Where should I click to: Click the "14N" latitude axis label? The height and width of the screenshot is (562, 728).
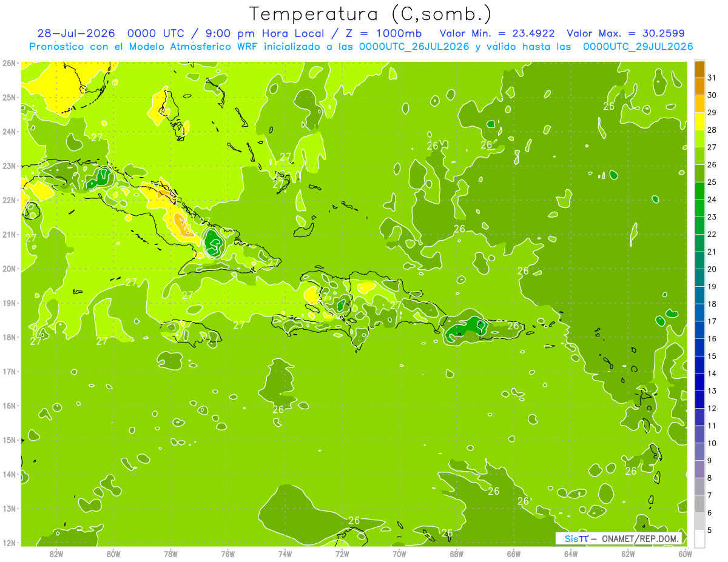(9, 474)
